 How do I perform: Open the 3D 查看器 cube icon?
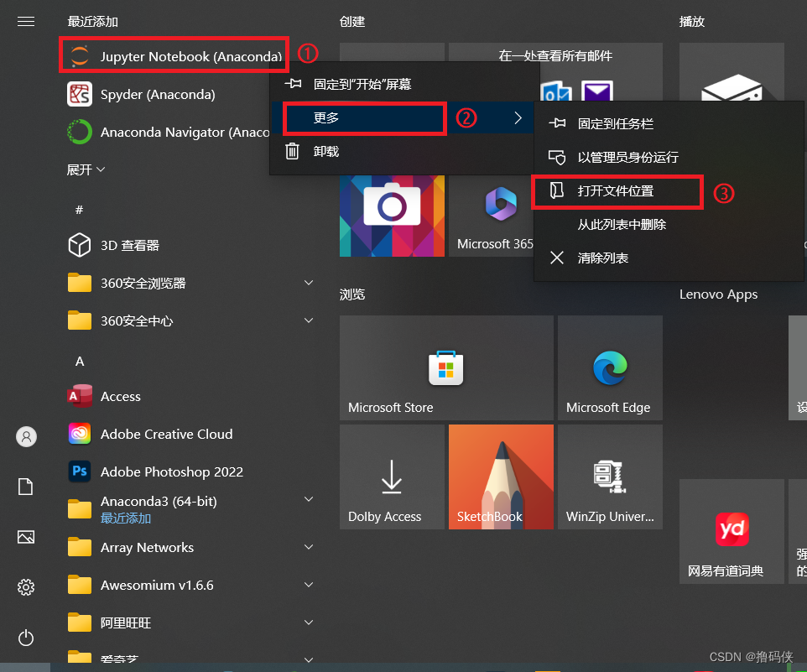click(79, 245)
